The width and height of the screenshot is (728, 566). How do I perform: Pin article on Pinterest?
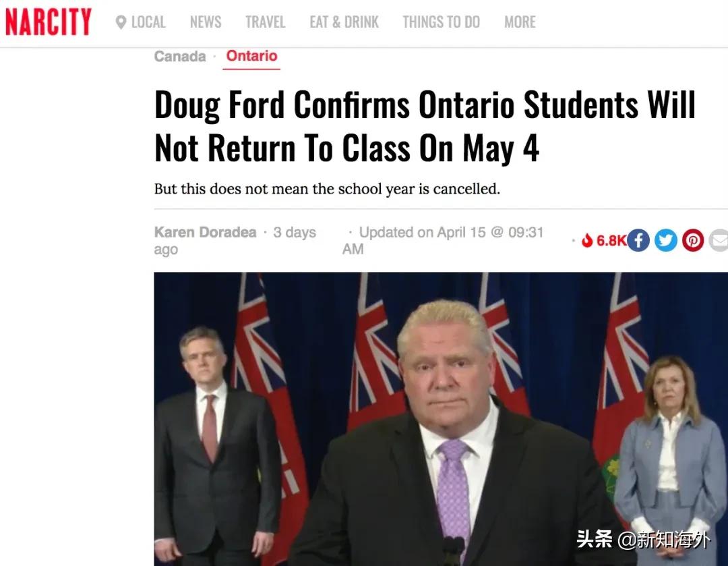click(693, 240)
